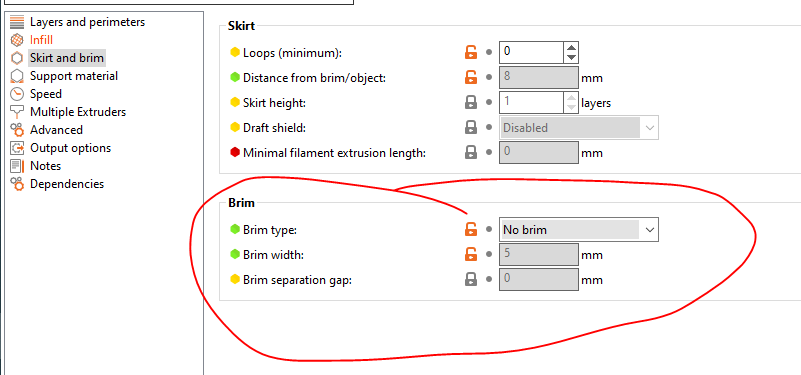Click the Skirt height up stepper arrow

tap(572, 97)
